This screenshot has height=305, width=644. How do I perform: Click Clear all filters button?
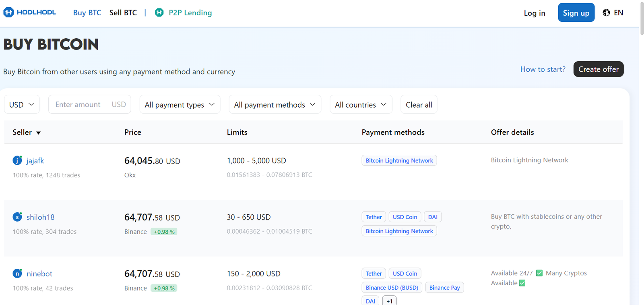tap(419, 104)
